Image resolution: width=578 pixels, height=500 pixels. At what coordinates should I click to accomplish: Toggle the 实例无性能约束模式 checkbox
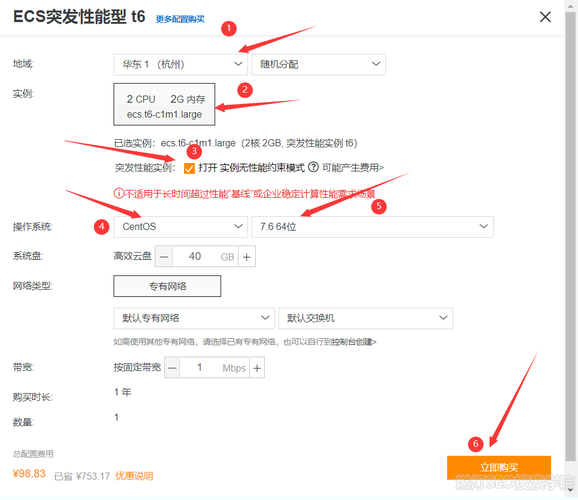coord(189,169)
